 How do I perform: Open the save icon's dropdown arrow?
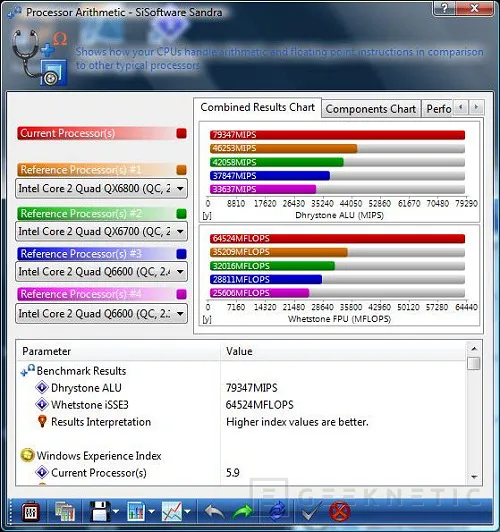pyautogui.click(x=116, y=511)
